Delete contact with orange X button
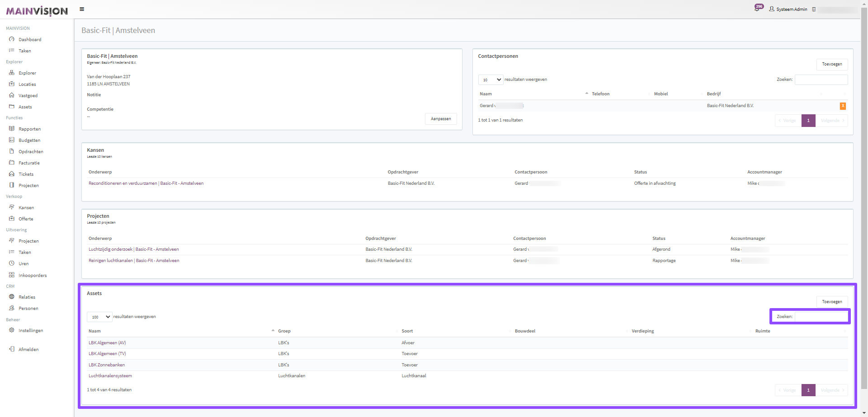This screenshot has width=868, height=417. 843,106
